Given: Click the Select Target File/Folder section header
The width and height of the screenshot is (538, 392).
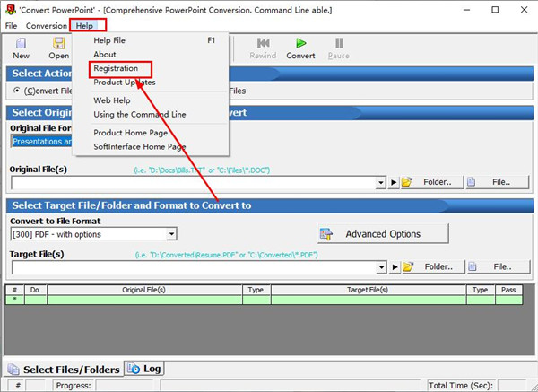Looking at the screenshot, I should (x=269, y=205).
